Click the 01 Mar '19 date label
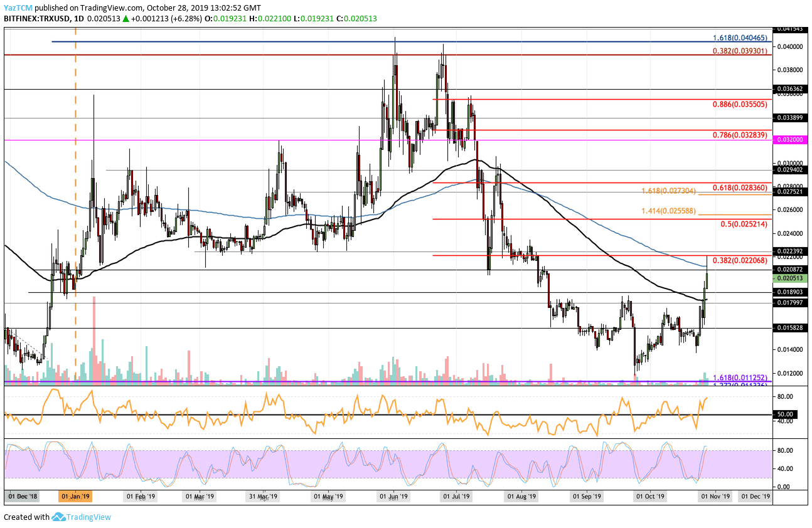Viewport: 812px width, 528px height. 200,496
